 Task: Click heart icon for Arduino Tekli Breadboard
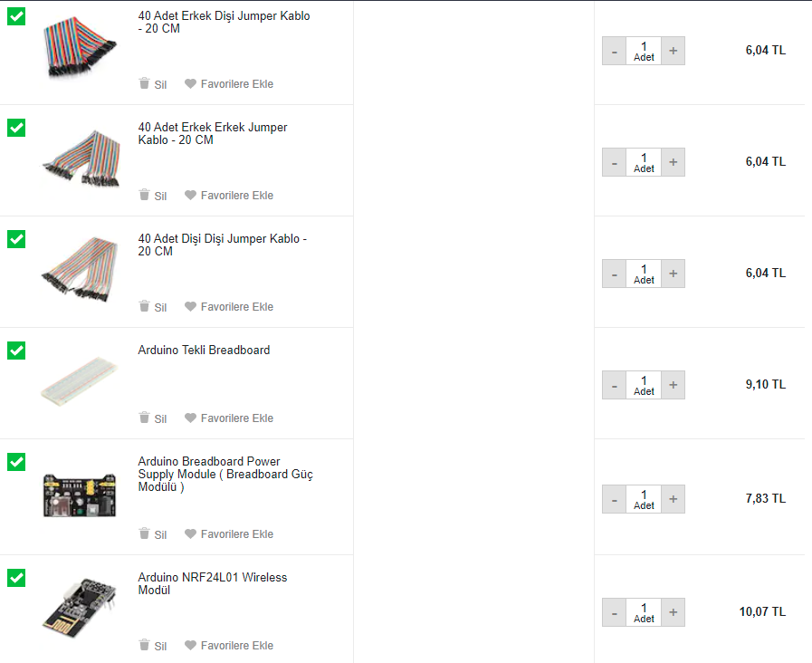click(x=191, y=418)
